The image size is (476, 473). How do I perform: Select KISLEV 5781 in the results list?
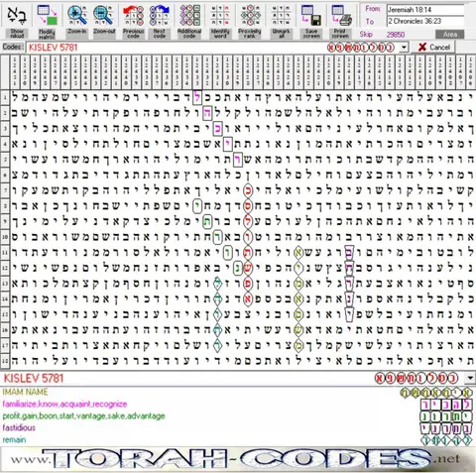(x=34, y=378)
